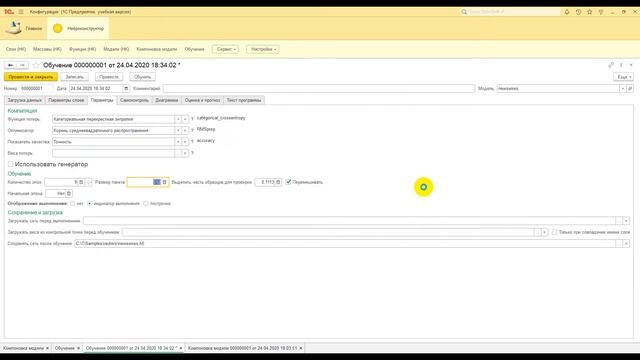Screen dimensions: 640x360
Task: Enable the Использовать генератор checkbox
Action: click(10, 164)
